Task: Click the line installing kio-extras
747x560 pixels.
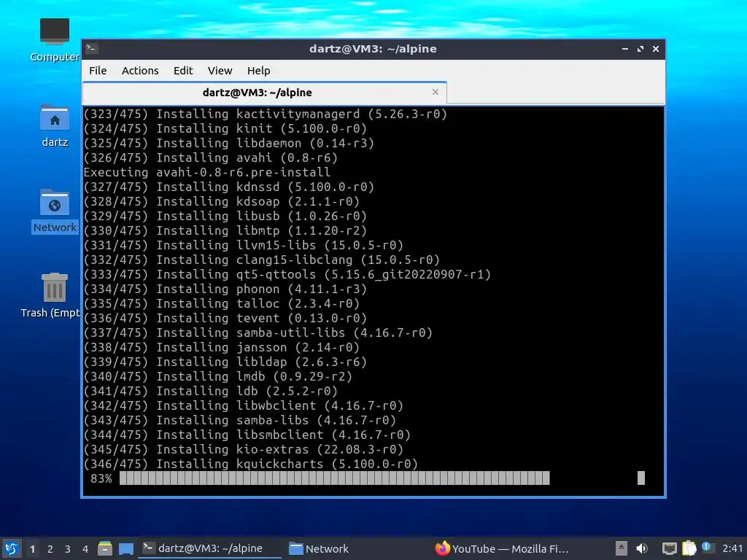Action: coord(244,449)
